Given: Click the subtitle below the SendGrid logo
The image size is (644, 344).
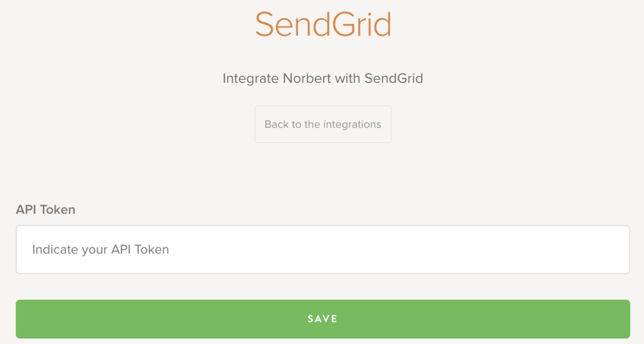Looking at the screenshot, I should tap(322, 78).
